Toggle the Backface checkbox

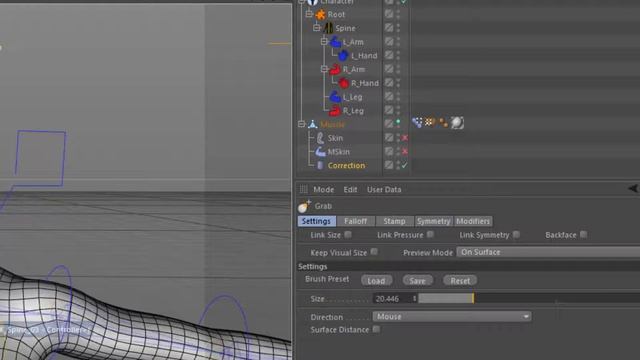tap(584, 235)
